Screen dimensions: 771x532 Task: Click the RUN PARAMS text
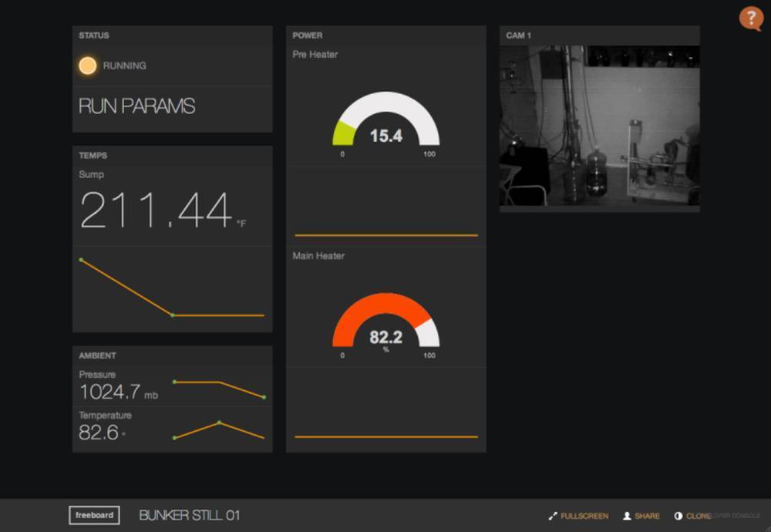136,106
